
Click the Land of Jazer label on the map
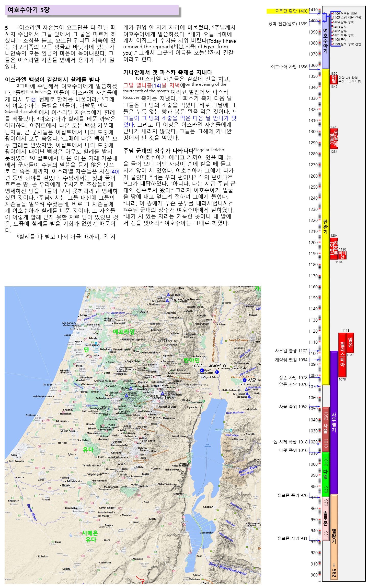238,340
